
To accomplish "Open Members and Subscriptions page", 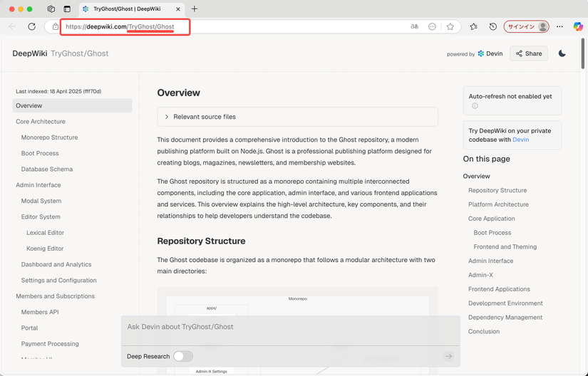I will tap(55, 296).
